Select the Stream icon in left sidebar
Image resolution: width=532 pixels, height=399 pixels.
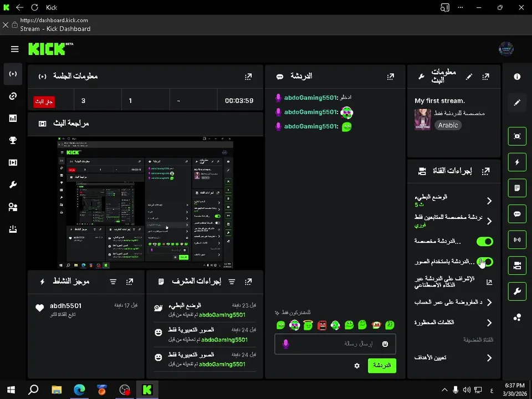click(x=13, y=74)
